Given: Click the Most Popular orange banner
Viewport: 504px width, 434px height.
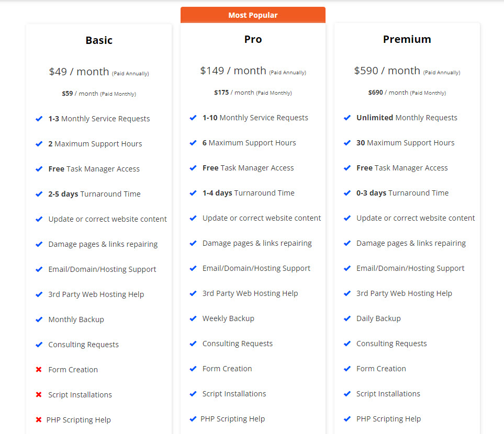Looking at the screenshot, I should [x=253, y=15].
